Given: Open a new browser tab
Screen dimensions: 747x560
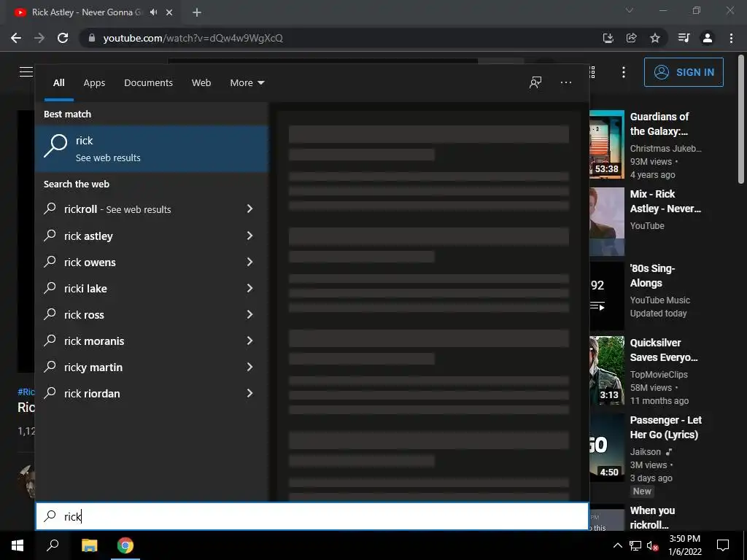Looking at the screenshot, I should tap(197, 12).
